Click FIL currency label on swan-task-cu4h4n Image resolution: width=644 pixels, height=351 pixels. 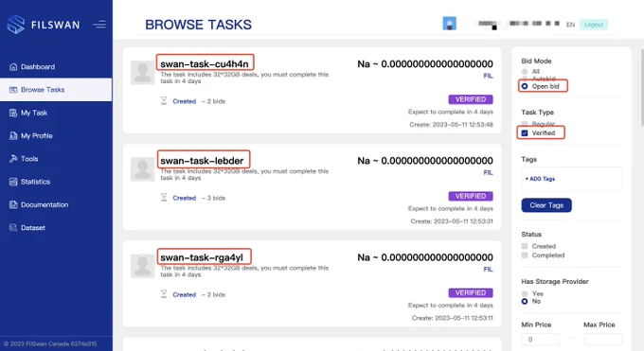[488, 76]
